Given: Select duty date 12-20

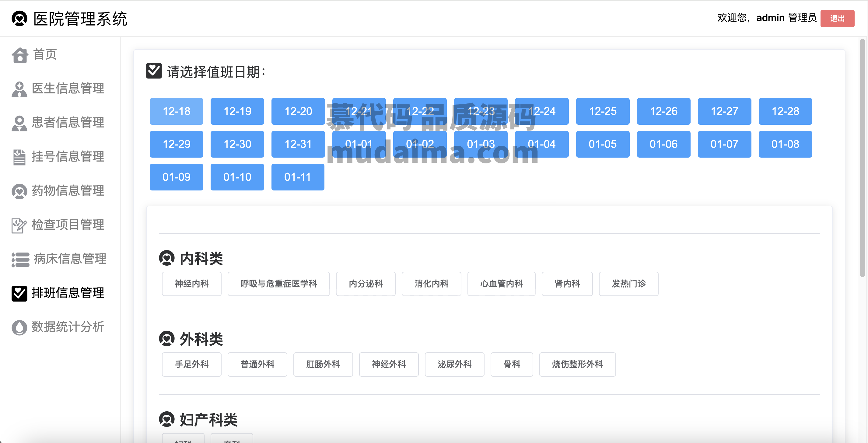Looking at the screenshot, I should [x=298, y=111].
